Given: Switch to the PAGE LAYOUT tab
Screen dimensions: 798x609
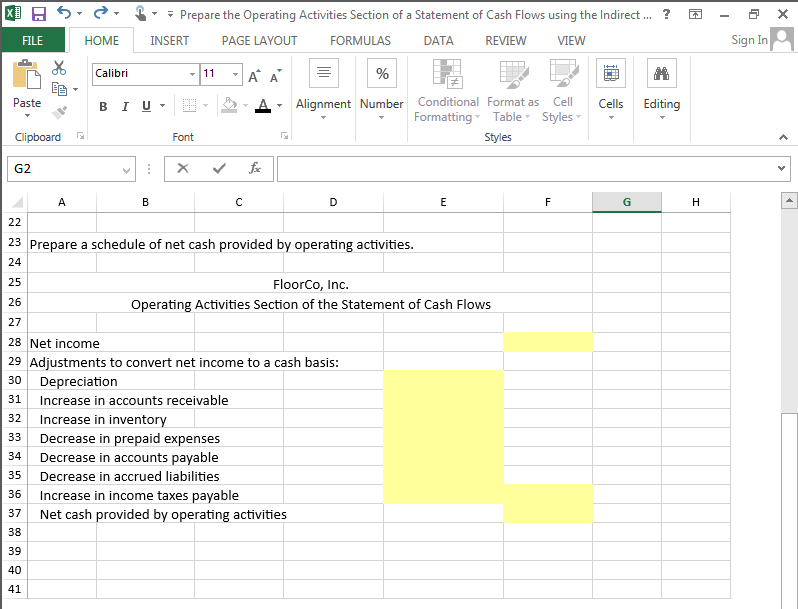Looking at the screenshot, I should pyautogui.click(x=260, y=41).
